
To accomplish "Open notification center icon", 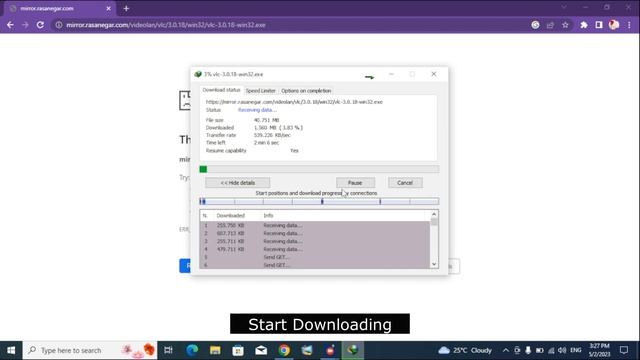I will pyautogui.click(x=624, y=350).
